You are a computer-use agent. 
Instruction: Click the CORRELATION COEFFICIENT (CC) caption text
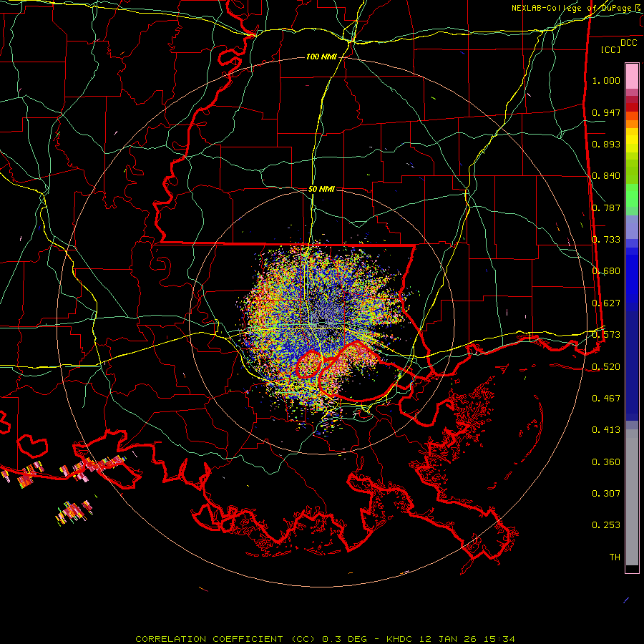(225, 639)
